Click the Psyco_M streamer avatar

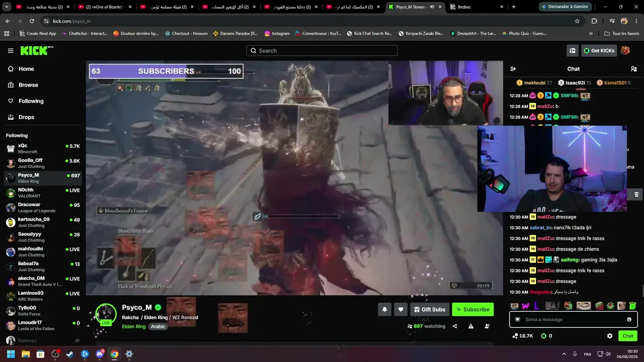tap(106, 314)
